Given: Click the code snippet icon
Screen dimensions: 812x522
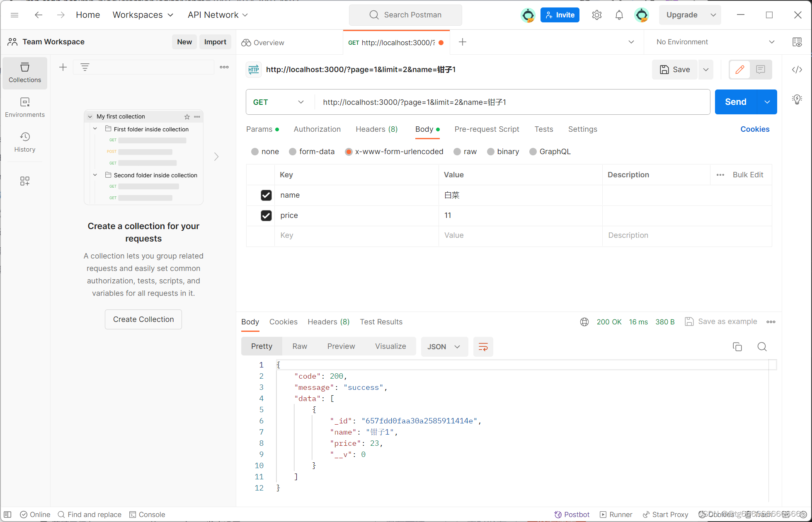Looking at the screenshot, I should tap(797, 70).
